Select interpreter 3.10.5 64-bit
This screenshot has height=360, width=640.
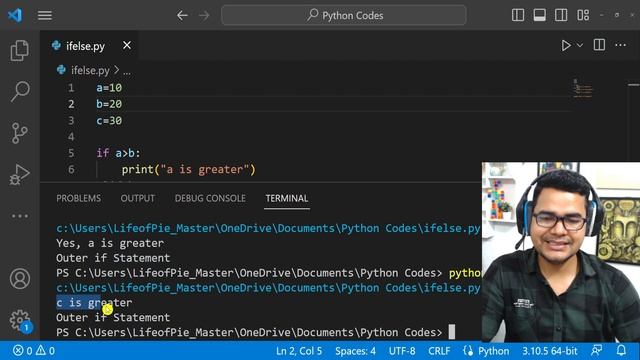pyautogui.click(x=550, y=351)
